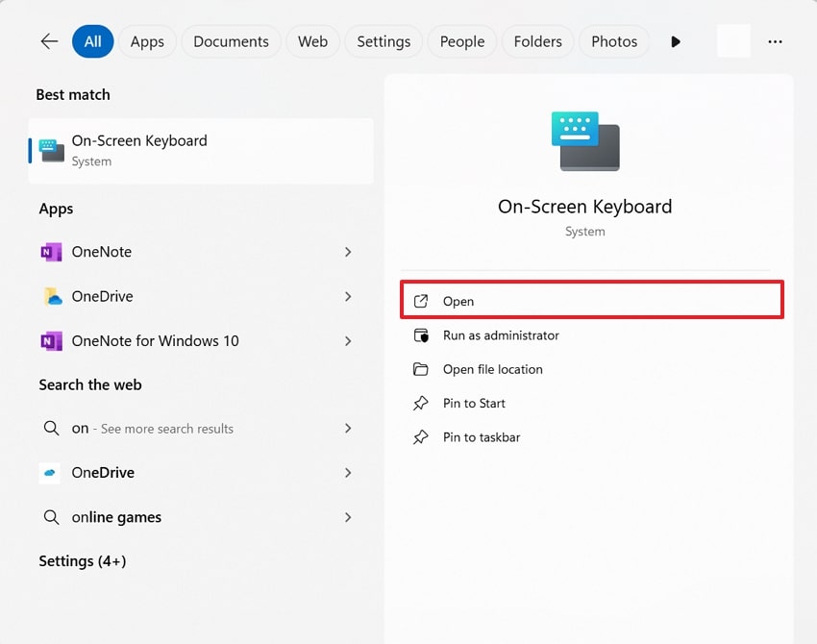Click the magnifier beside online games
This screenshot has width=817, height=644.
tap(51, 517)
